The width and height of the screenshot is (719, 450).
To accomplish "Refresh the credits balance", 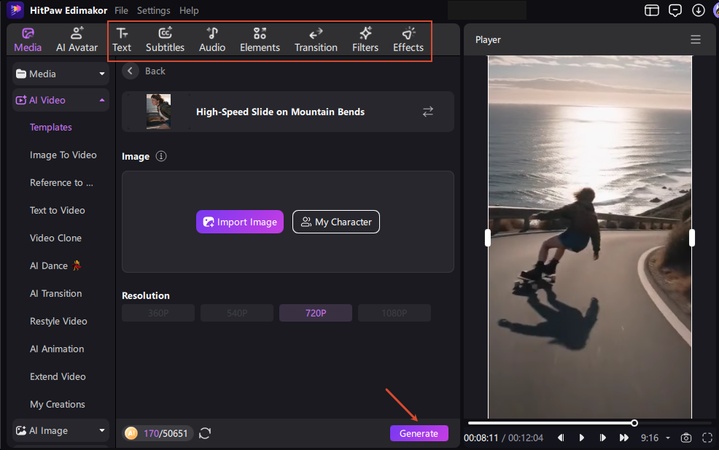I will tap(205, 433).
